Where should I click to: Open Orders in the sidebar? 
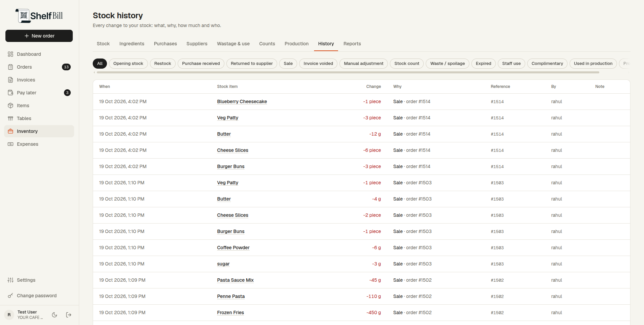[39, 67]
